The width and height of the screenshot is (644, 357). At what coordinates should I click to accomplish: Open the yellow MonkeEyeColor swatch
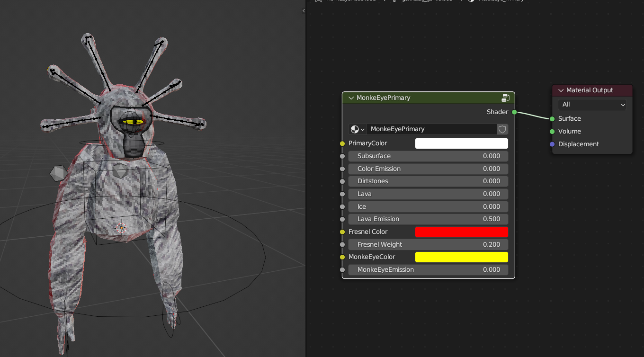pyautogui.click(x=461, y=257)
